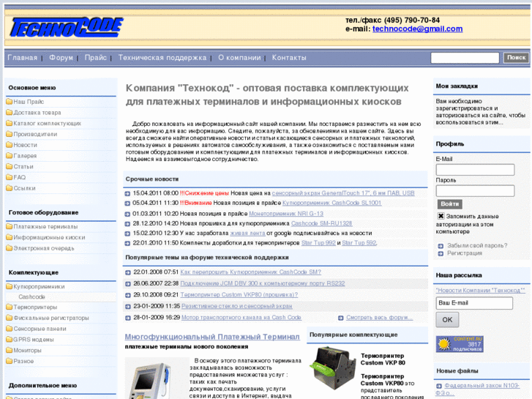The image size is (532, 399).
Task: Focus the E-Mail login field
Action: click(475, 170)
